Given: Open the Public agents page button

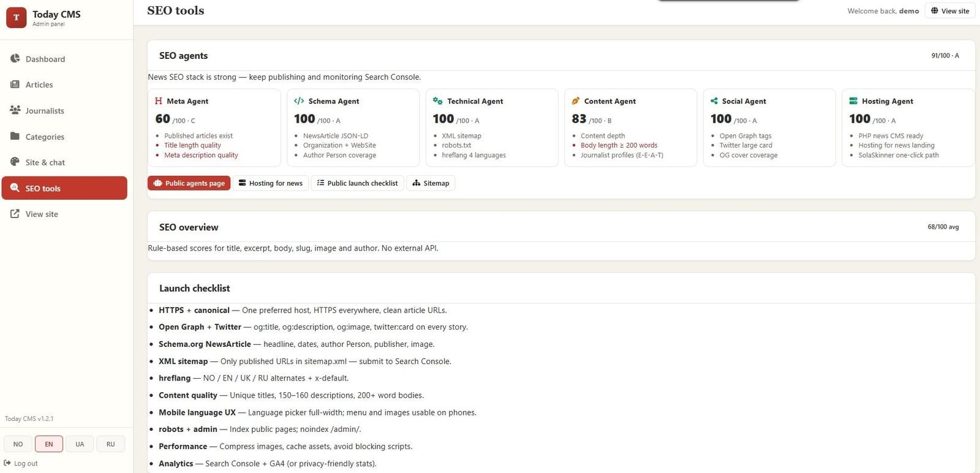Looking at the screenshot, I should (189, 183).
